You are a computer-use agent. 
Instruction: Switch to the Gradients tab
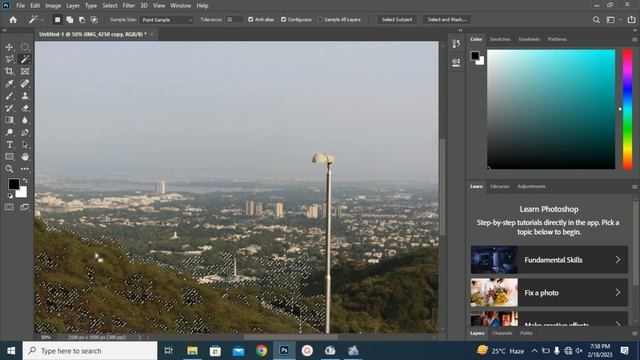point(529,39)
